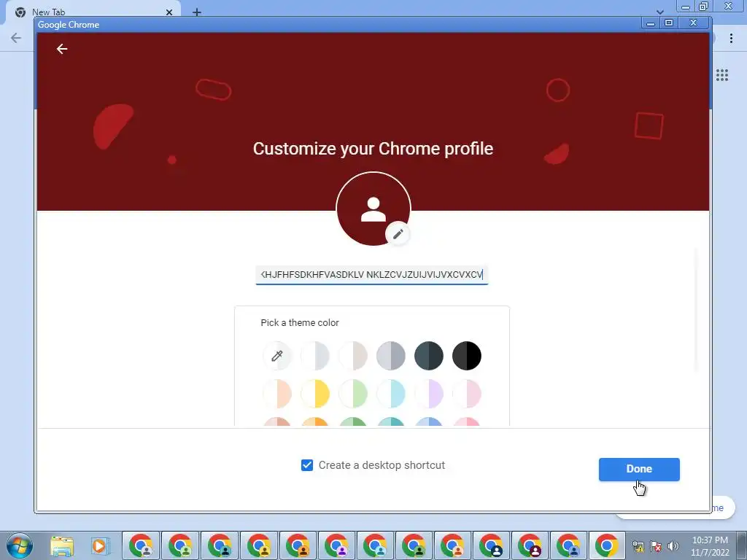Click the pencil icon to edit the avatar
The width and height of the screenshot is (747, 560).
[398, 234]
